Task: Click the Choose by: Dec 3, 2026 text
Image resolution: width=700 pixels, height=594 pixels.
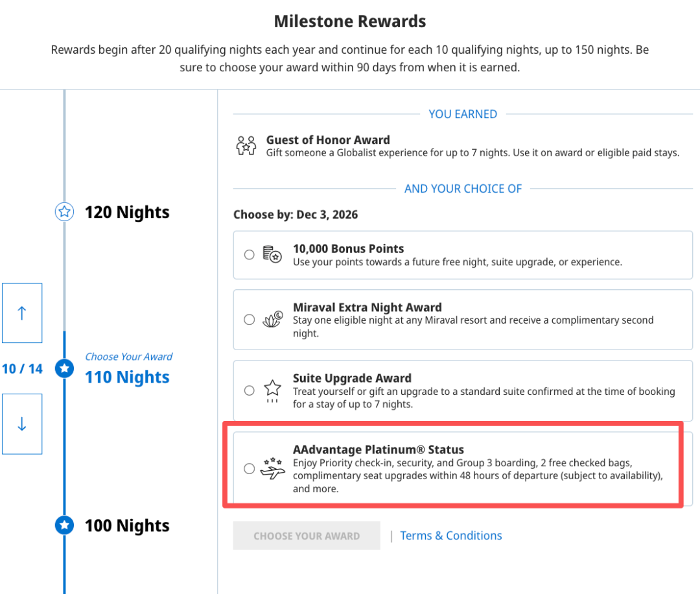Action: click(296, 215)
